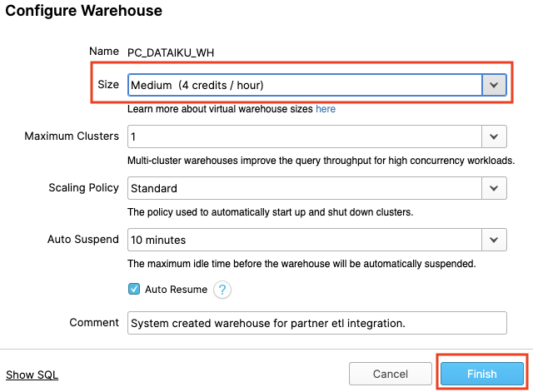Screen dimensions: 533x392
Task: Click the Show SQL link
Action: [32, 375]
